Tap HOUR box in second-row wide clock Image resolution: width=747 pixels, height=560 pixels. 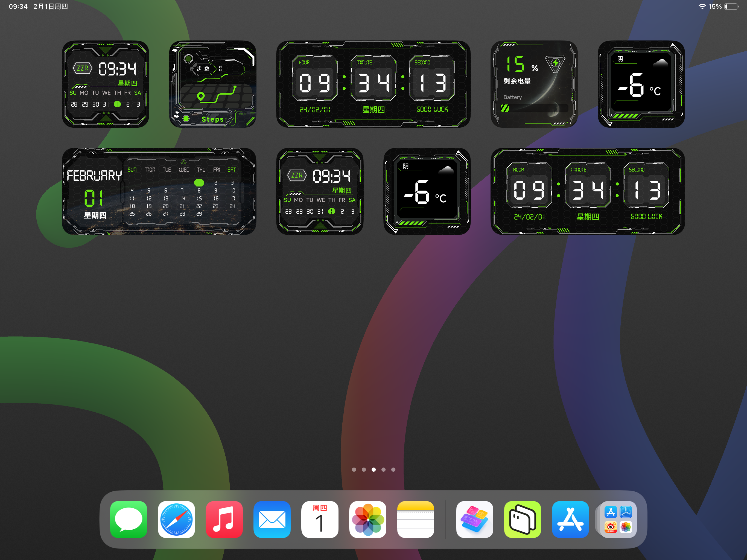529,185
